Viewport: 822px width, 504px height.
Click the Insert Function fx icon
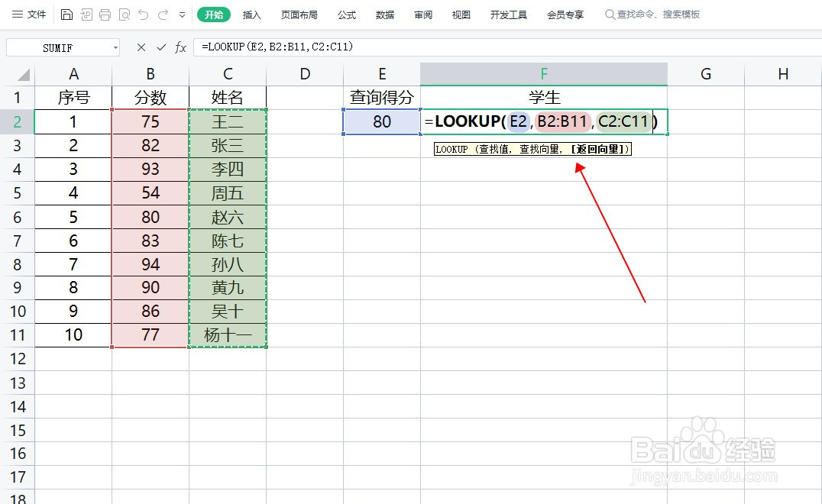tap(181, 47)
